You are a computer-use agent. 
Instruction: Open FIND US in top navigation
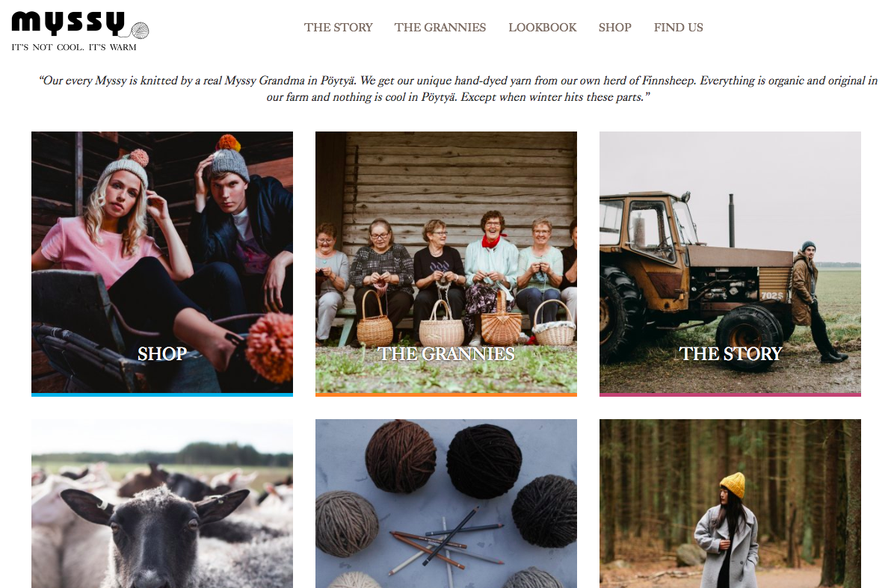679,28
